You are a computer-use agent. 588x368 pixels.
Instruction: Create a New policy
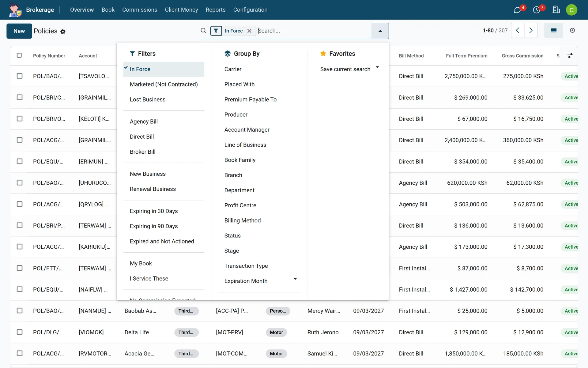coord(19,31)
